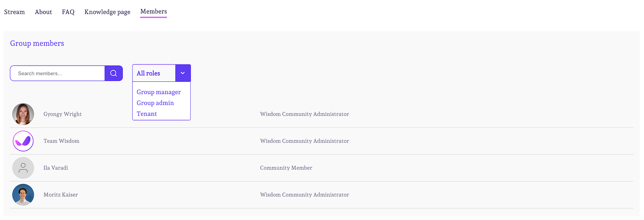
Task: Click the chevron icon on the roles filter
Action: coord(183,73)
